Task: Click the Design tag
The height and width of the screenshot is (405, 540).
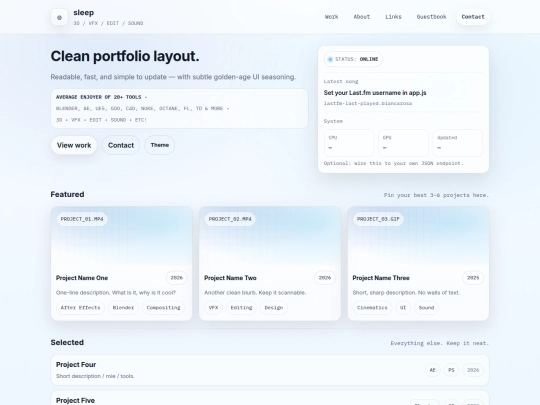Action: click(x=274, y=308)
